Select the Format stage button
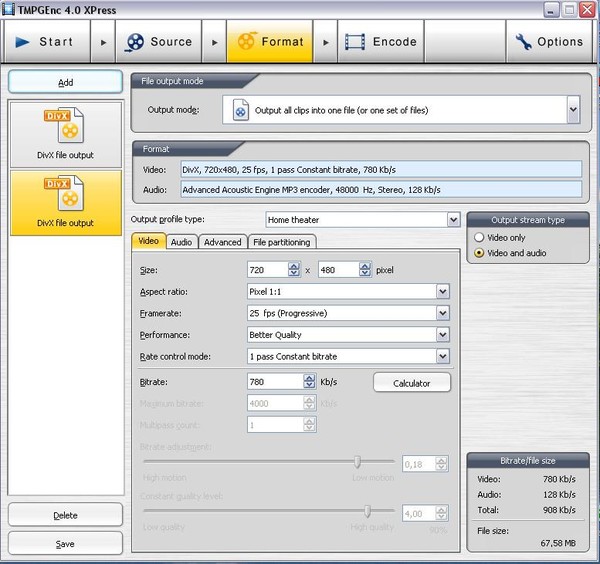 (x=270, y=41)
